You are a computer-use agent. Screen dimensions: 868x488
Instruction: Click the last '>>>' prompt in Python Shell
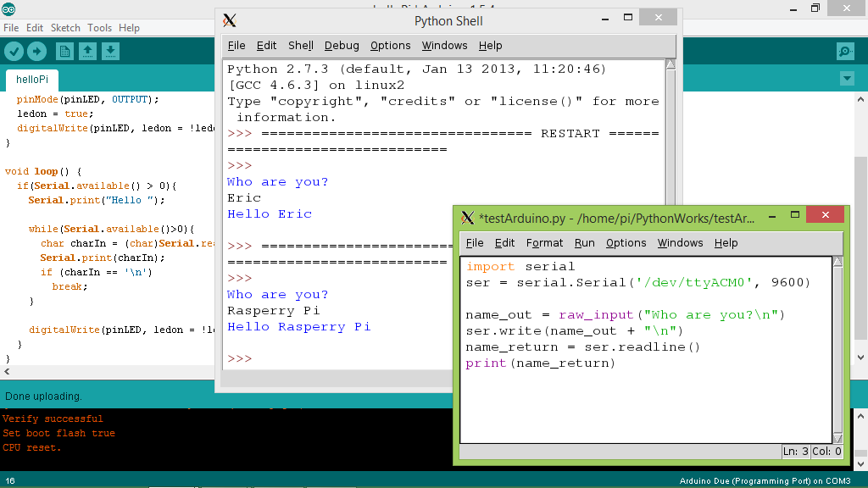(239, 358)
